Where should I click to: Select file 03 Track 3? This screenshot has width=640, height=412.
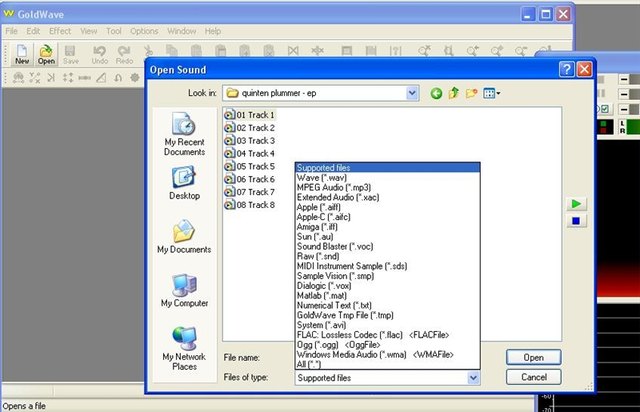click(x=250, y=140)
